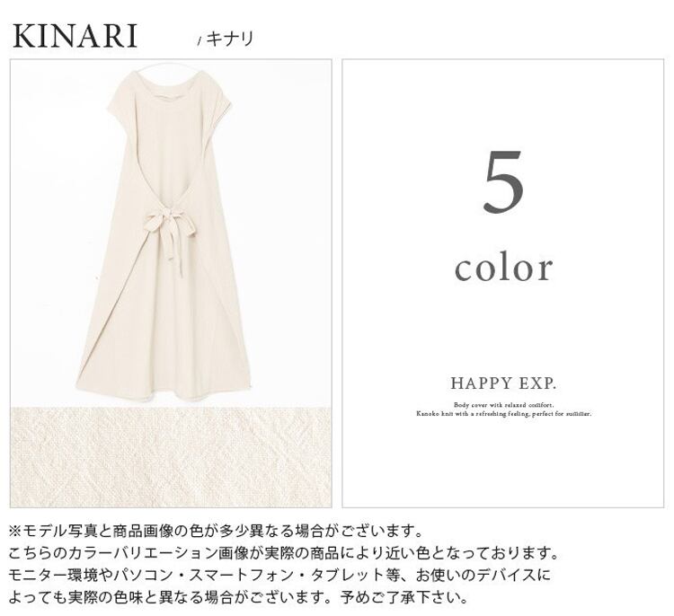Screen dimensions: 674x616
Task: Click the Kanoko knit description line
Action: click(x=503, y=414)
